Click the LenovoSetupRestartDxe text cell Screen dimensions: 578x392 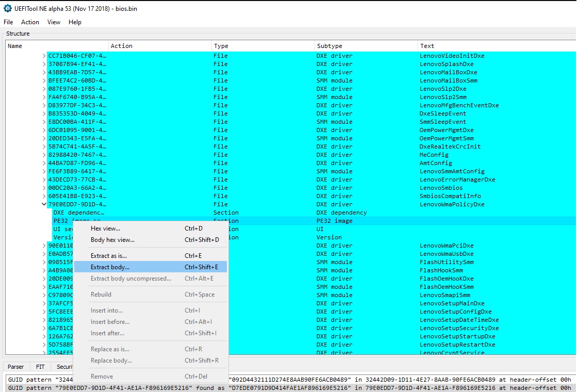coord(457,345)
